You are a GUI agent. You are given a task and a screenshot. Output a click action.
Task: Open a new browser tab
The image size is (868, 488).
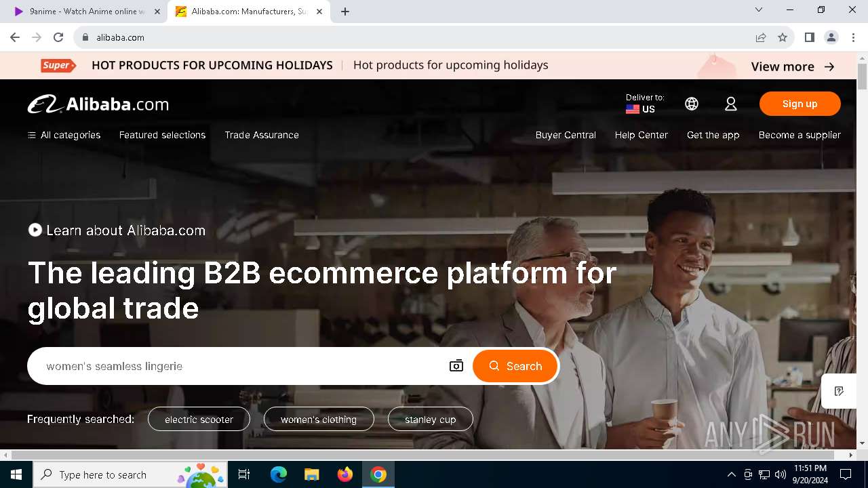tap(345, 12)
